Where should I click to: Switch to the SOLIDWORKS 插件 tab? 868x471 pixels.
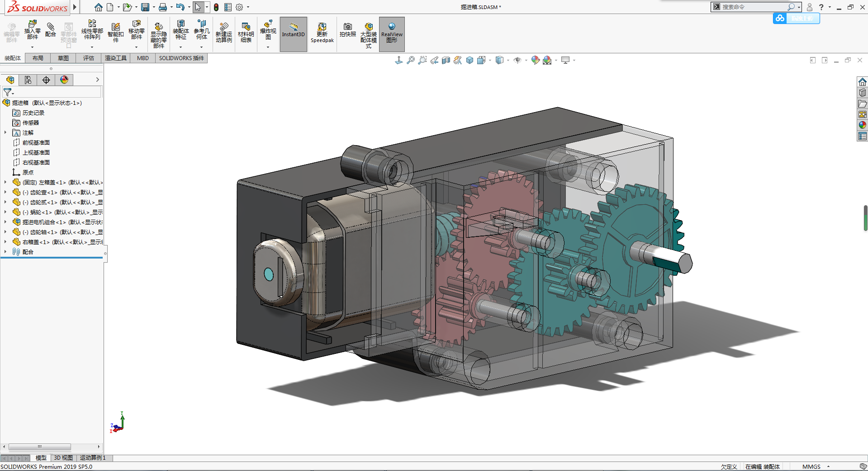pyautogui.click(x=181, y=58)
